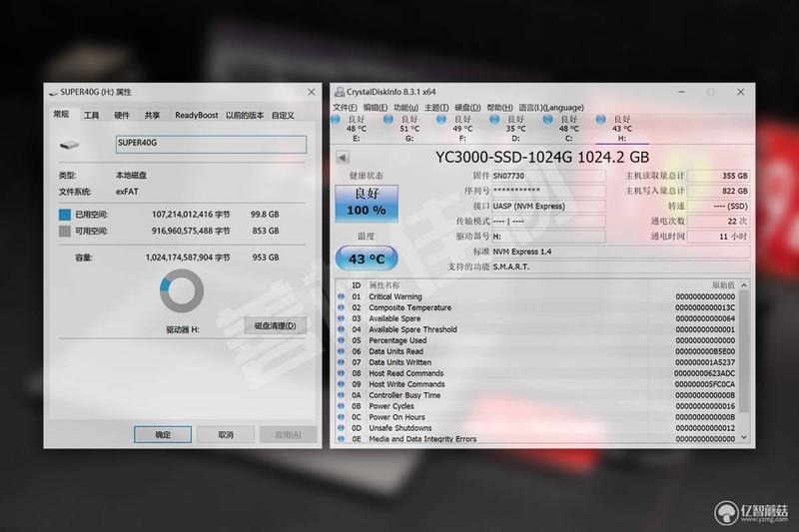Switch to the 硬件 tab
Image resolution: width=799 pixels, height=532 pixels.
click(x=122, y=115)
